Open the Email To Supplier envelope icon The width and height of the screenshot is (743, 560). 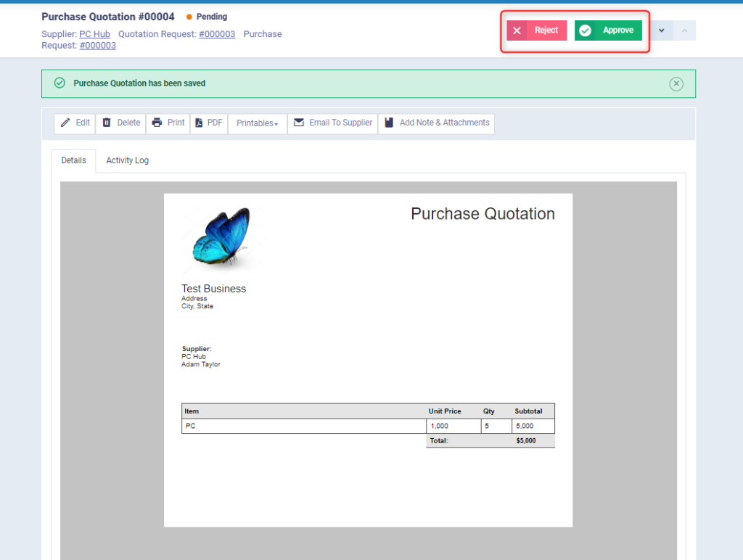pyautogui.click(x=299, y=123)
